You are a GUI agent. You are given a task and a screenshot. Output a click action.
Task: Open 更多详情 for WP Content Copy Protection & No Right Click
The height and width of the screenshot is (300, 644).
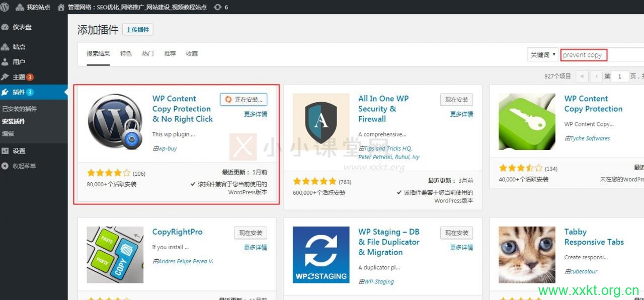(256, 114)
